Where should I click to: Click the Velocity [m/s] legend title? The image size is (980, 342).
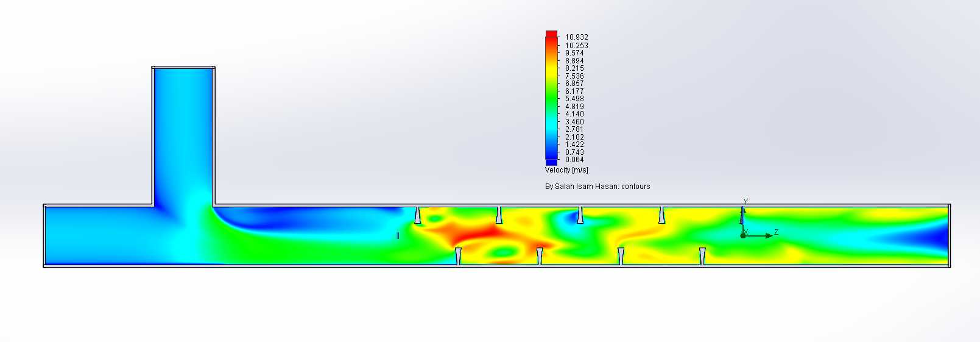[566, 170]
